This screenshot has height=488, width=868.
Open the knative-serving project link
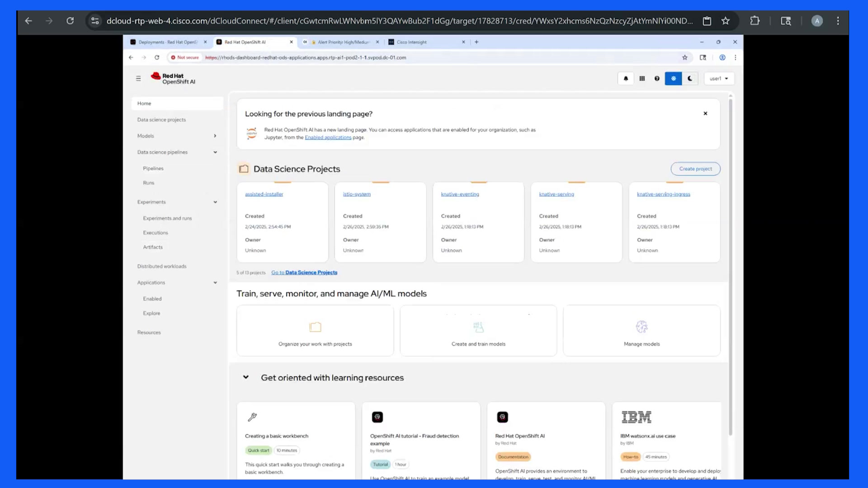556,194
